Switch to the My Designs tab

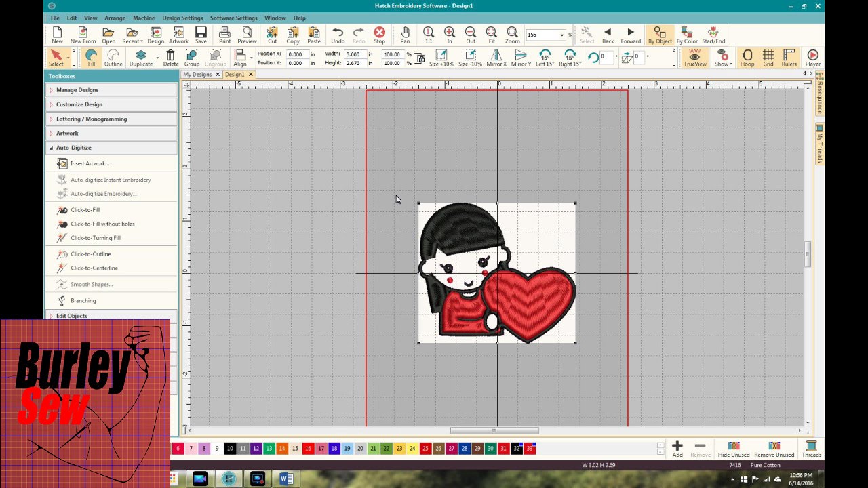click(x=201, y=75)
